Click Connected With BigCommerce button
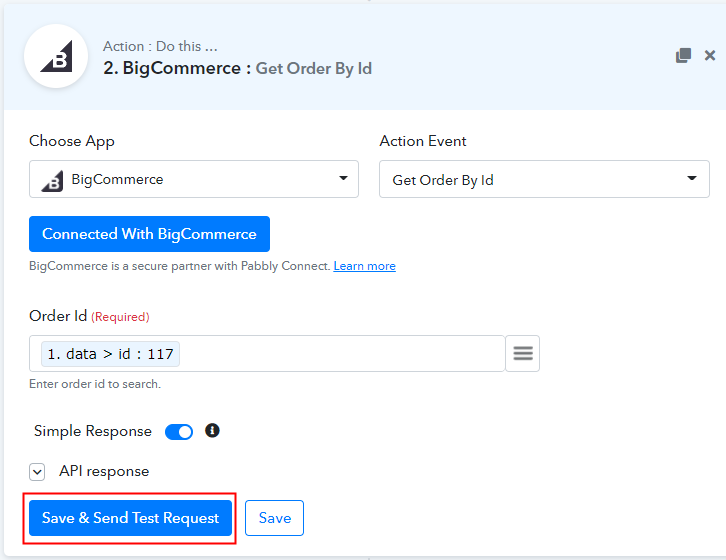The image size is (726, 560). pos(149,234)
